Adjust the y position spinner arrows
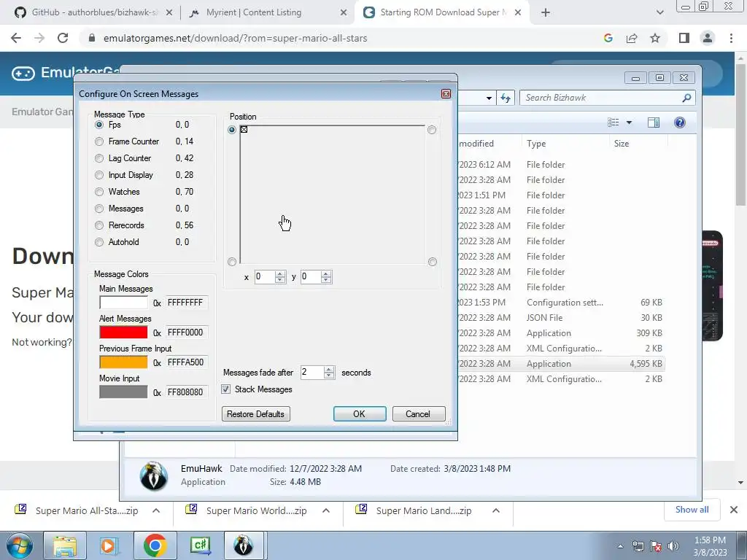Image resolution: width=747 pixels, height=560 pixels. point(326,276)
